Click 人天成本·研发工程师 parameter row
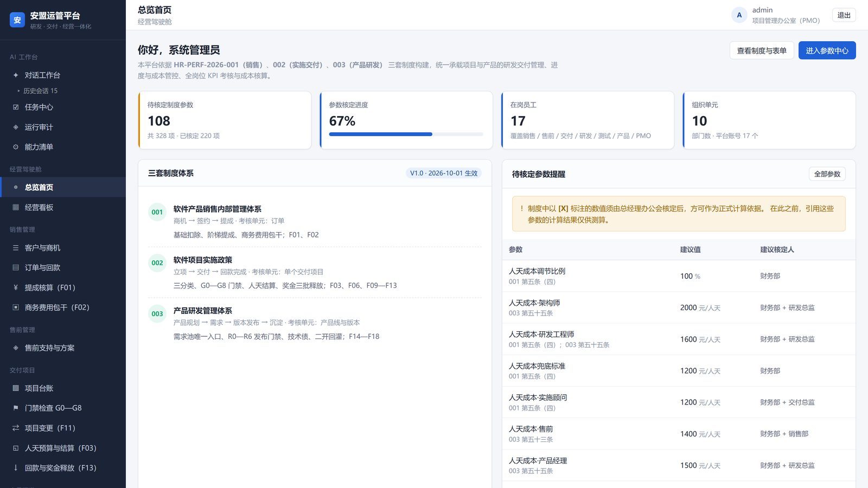The image size is (868, 488). (679, 339)
